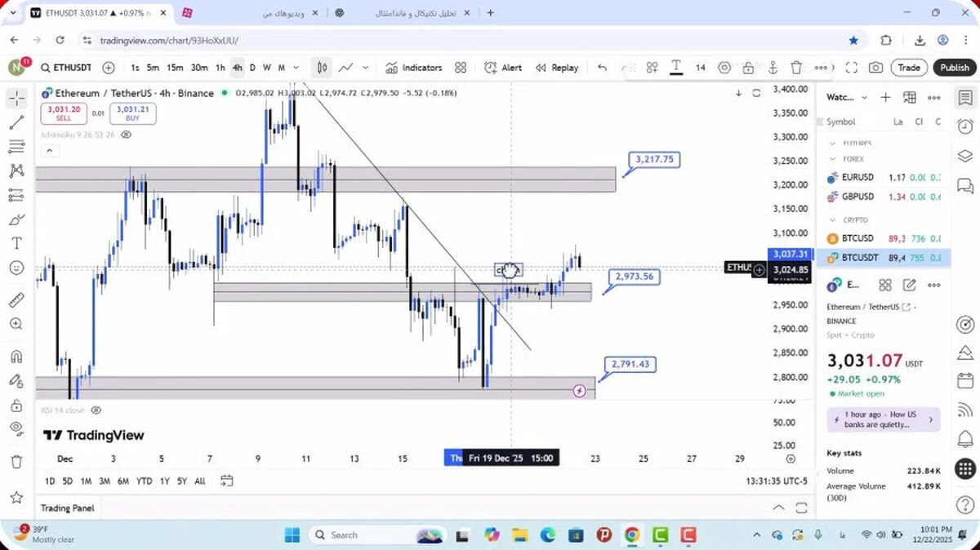Open the indicator templates grid icon

pyautogui.click(x=461, y=68)
